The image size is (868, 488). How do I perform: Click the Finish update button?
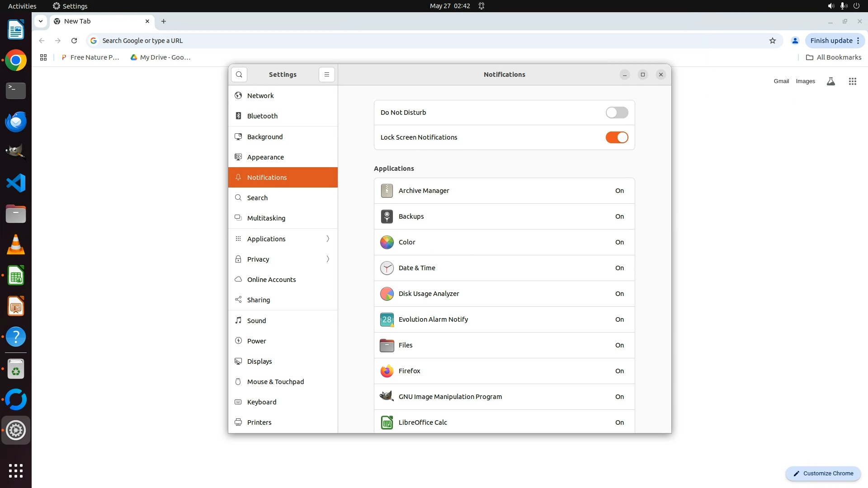pyautogui.click(x=831, y=41)
